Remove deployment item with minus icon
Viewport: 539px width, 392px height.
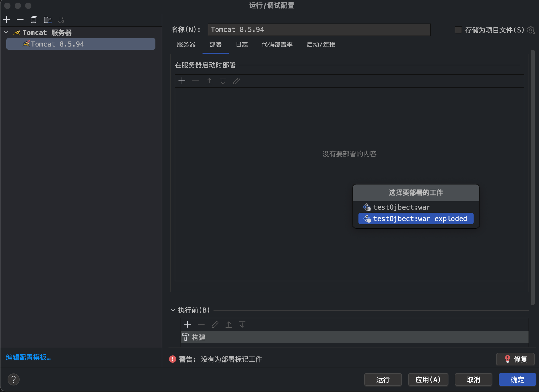195,81
